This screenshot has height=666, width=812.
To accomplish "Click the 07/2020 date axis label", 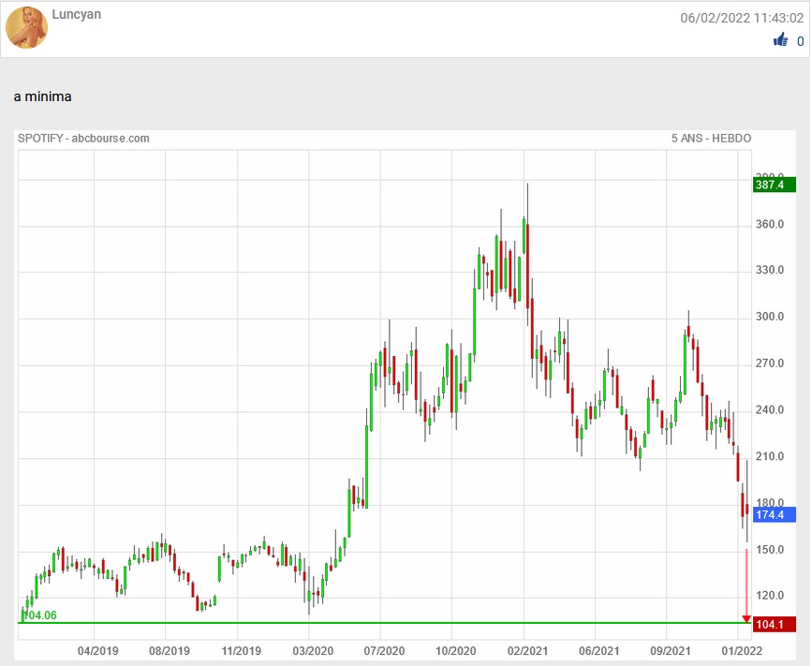I will pyautogui.click(x=384, y=650).
